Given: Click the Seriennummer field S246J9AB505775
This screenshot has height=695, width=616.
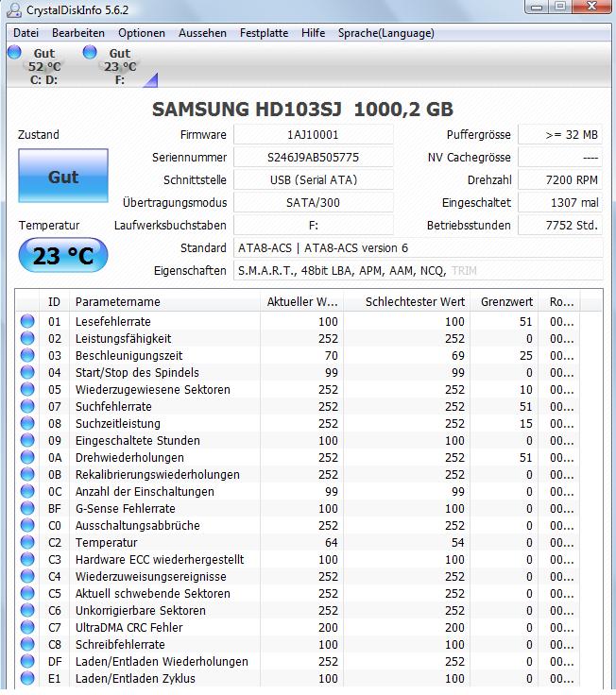Looking at the screenshot, I should pyautogui.click(x=313, y=158).
